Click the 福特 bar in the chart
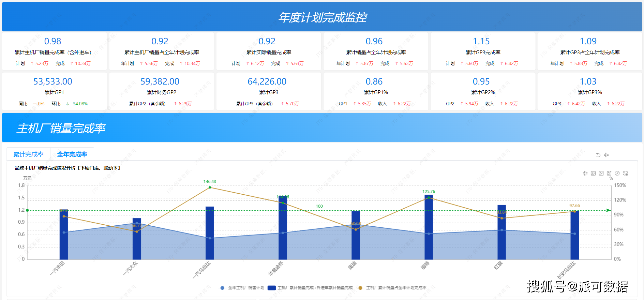644x300 pixels. point(429,227)
